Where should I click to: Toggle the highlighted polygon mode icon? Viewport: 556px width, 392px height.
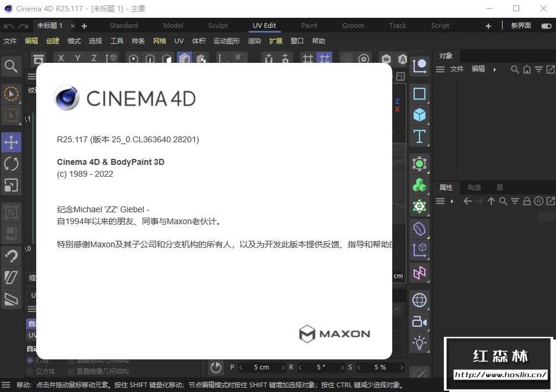click(185, 58)
